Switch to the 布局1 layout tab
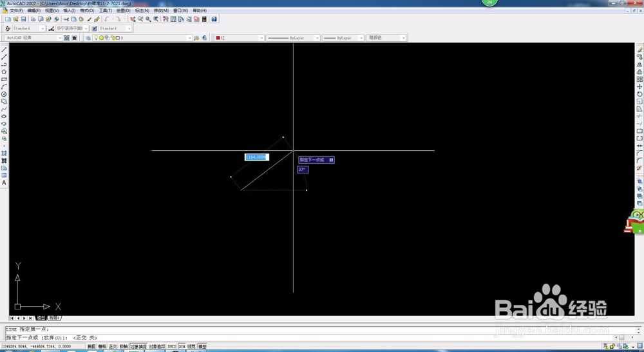 pos(54,318)
